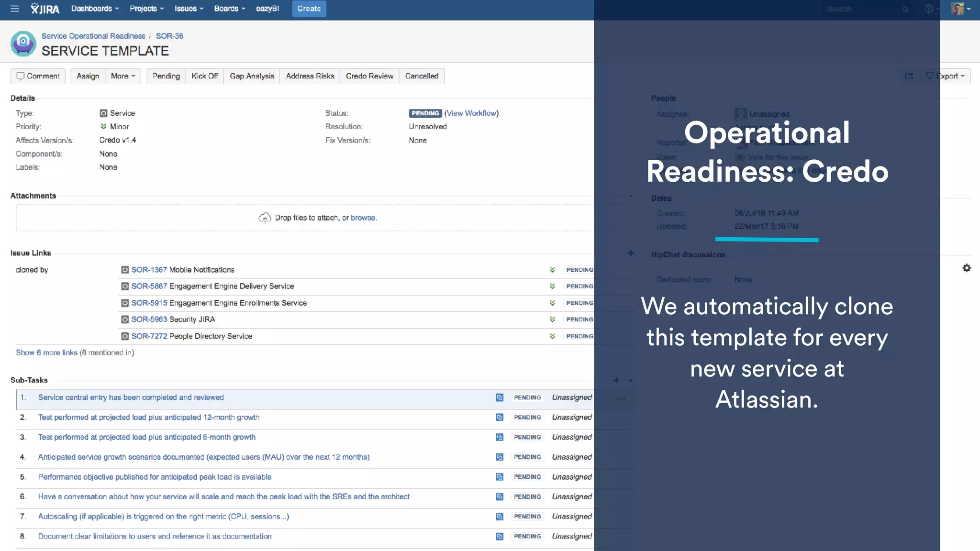Click the service type icon beside SOR-5963
Viewport: 980px width, 551px height.
click(125, 319)
